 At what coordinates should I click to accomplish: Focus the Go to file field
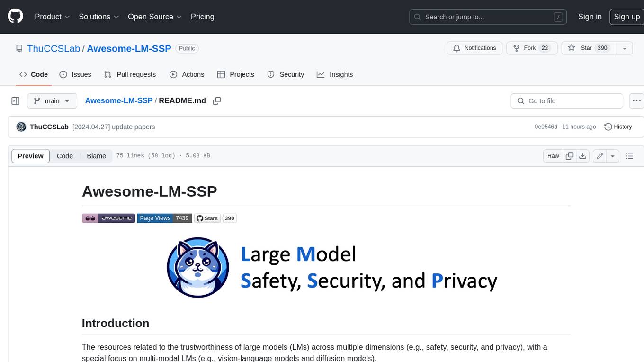click(567, 101)
